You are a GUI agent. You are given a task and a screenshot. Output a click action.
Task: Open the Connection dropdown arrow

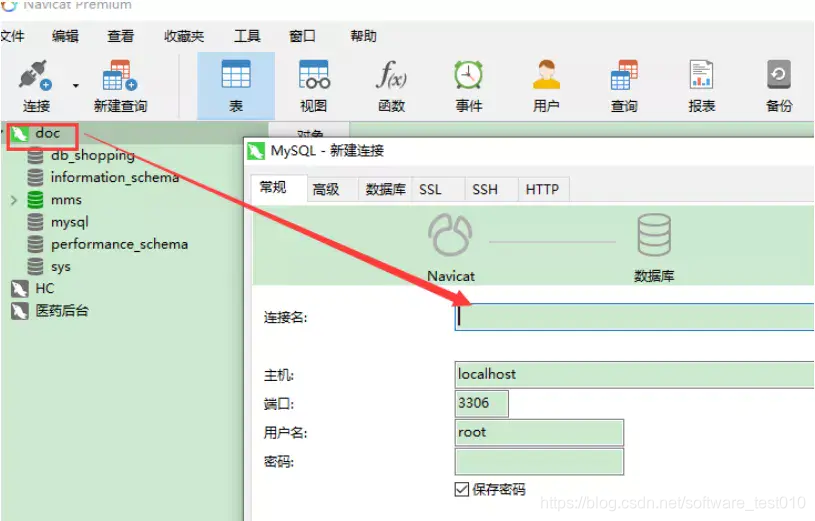(x=76, y=86)
